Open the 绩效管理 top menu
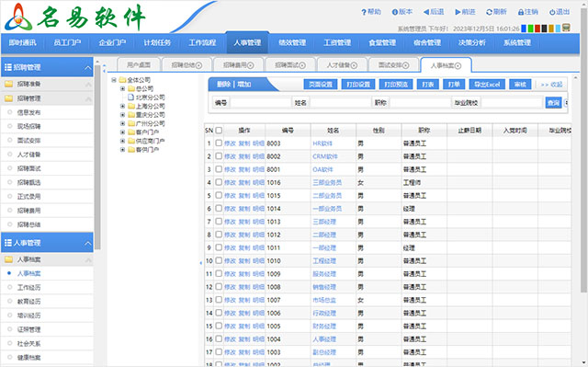This screenshot has width=588, height=367. [x=292, y=43]
